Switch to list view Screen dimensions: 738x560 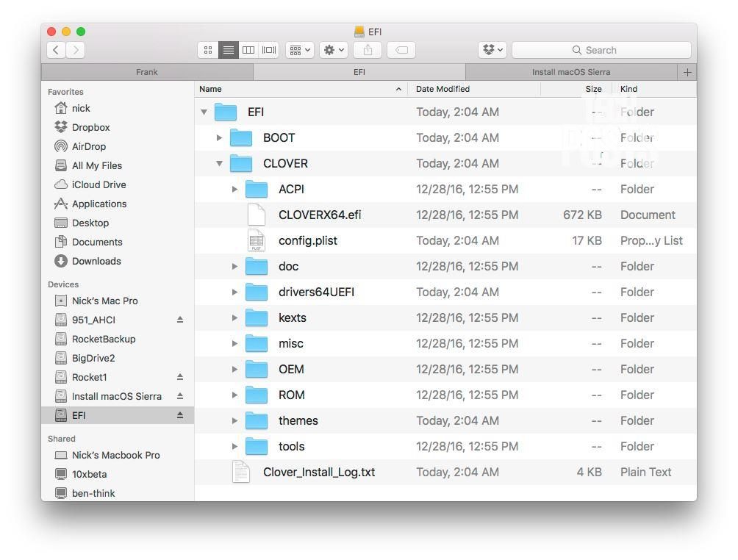(229, 50)
